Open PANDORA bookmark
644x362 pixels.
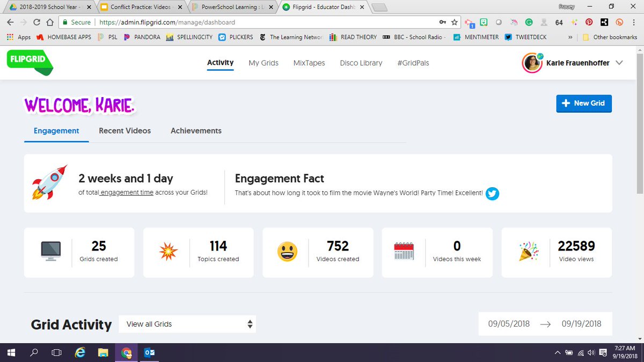click(x=142, y=37)
